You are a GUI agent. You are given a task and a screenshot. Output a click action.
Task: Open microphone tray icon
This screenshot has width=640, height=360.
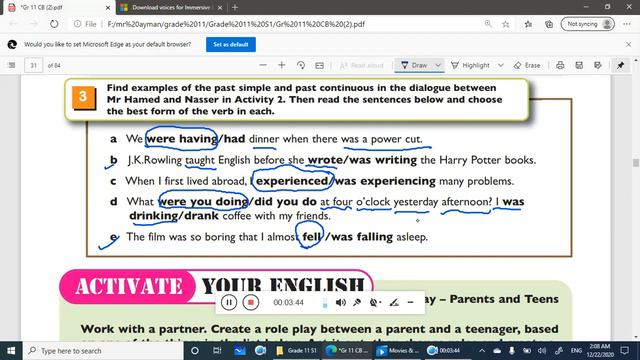click(511, 351)
